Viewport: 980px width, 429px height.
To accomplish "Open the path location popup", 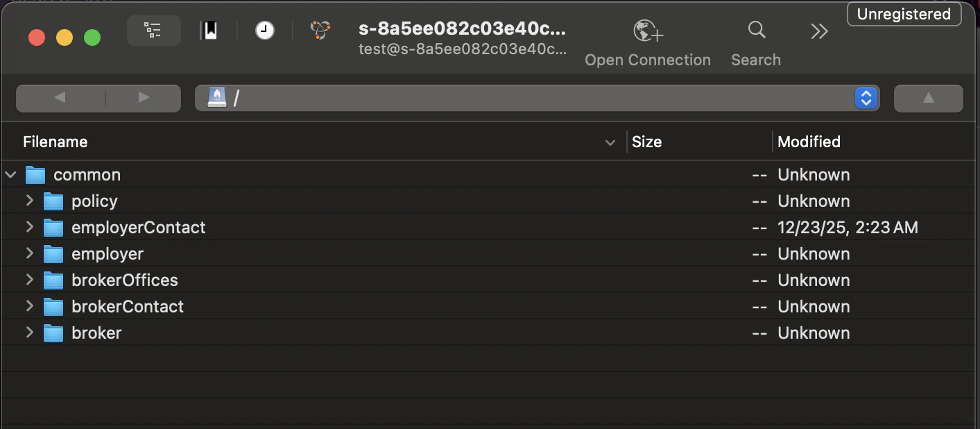I will point(866,98).
